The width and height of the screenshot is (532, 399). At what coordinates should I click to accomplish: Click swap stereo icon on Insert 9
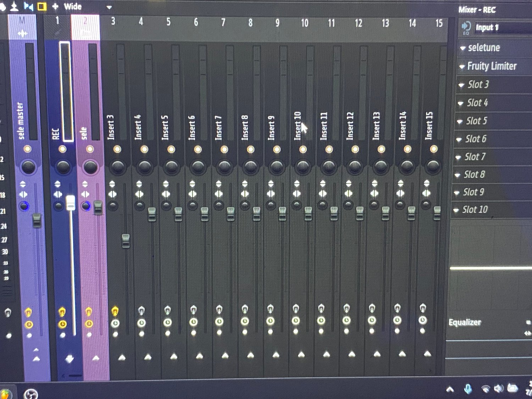(271, 194)
